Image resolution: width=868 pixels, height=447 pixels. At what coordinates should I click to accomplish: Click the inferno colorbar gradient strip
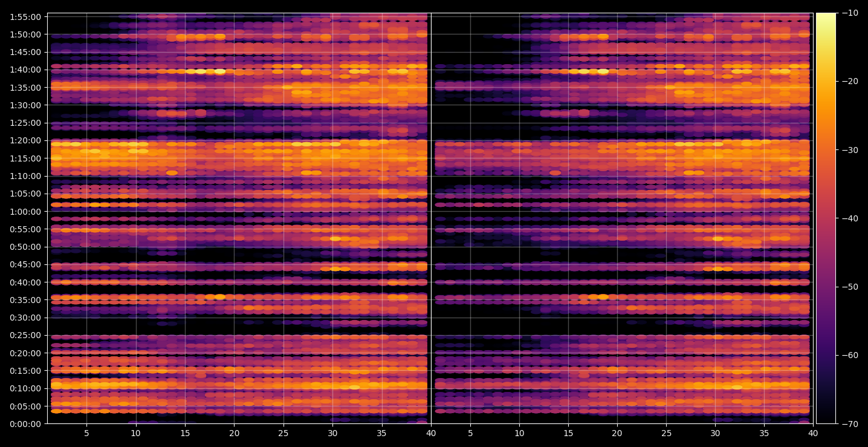[826, 218]
